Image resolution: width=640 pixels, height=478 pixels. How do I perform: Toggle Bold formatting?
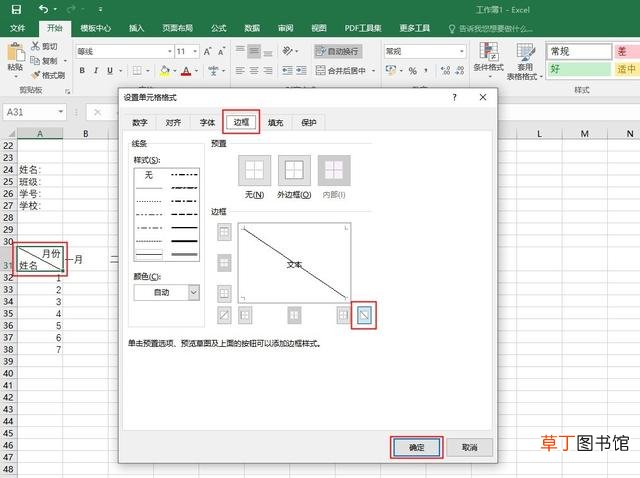(x=82, y=70)
